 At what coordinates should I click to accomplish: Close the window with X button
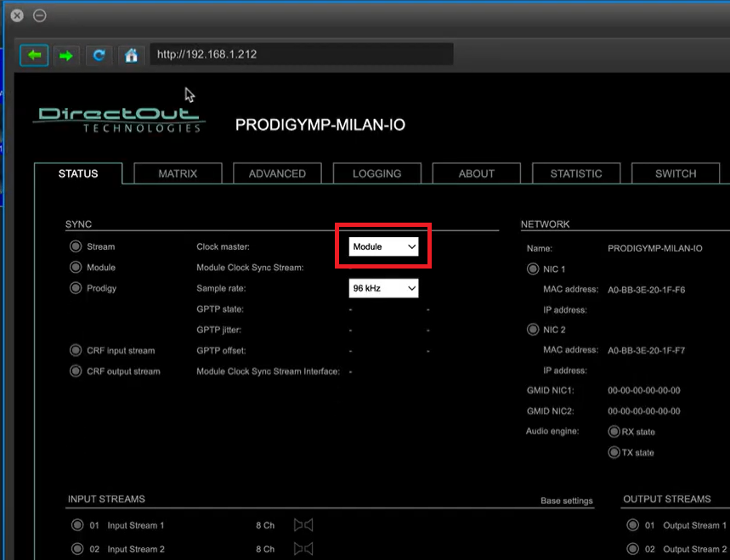17,15
